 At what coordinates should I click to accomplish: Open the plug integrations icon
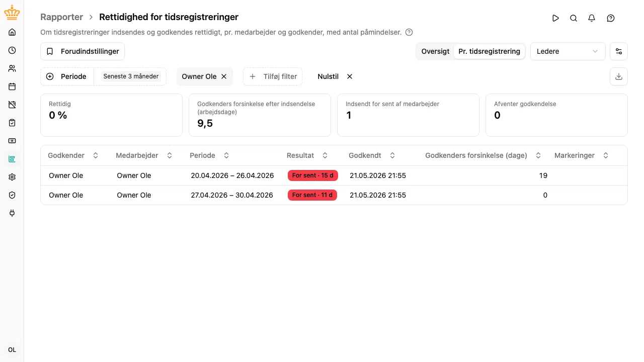(12, 213)
